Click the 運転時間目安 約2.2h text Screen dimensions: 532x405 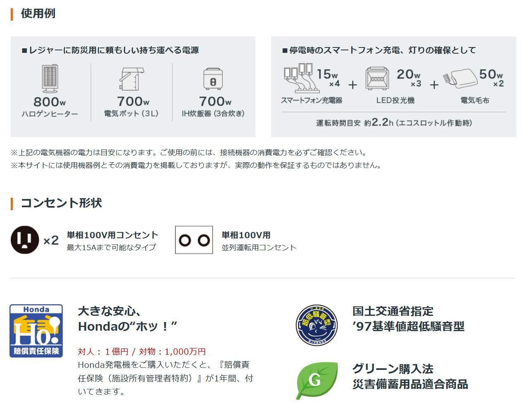tap(394, 123)
